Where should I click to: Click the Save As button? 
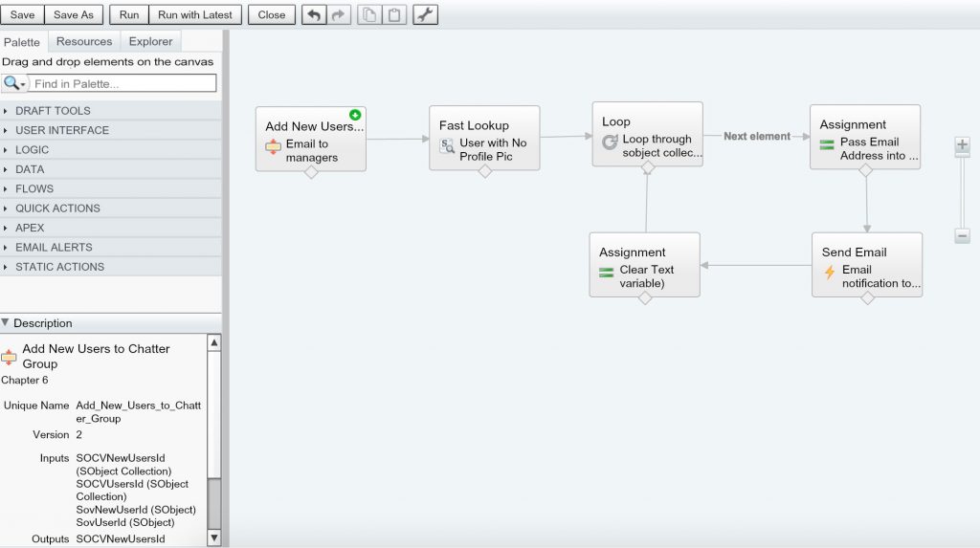click(x=74, y=15)
